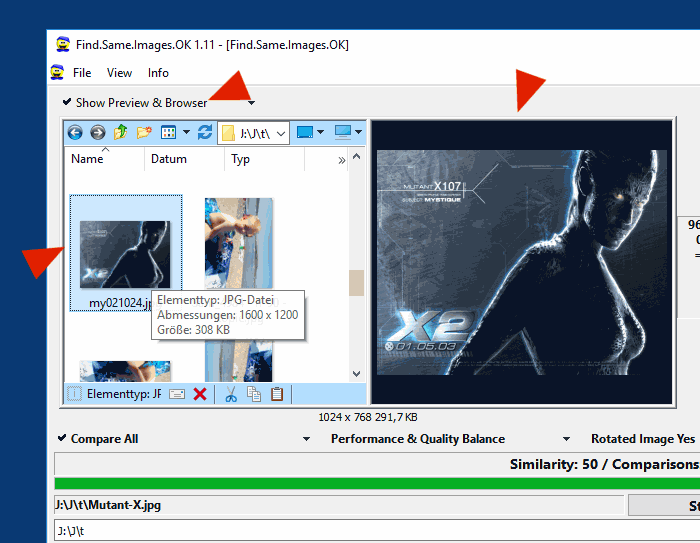
Task: Open the View menu
Action: tap(119, 73)
